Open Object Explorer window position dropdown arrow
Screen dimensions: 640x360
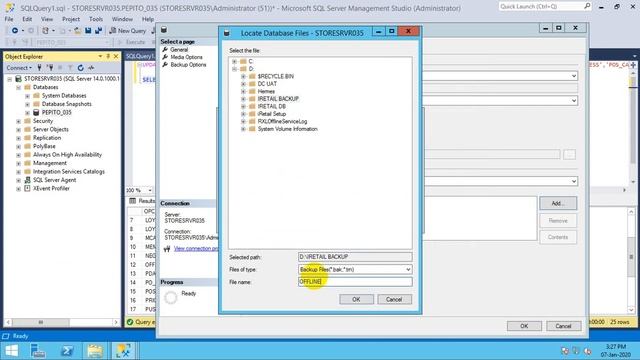[100, 56]
